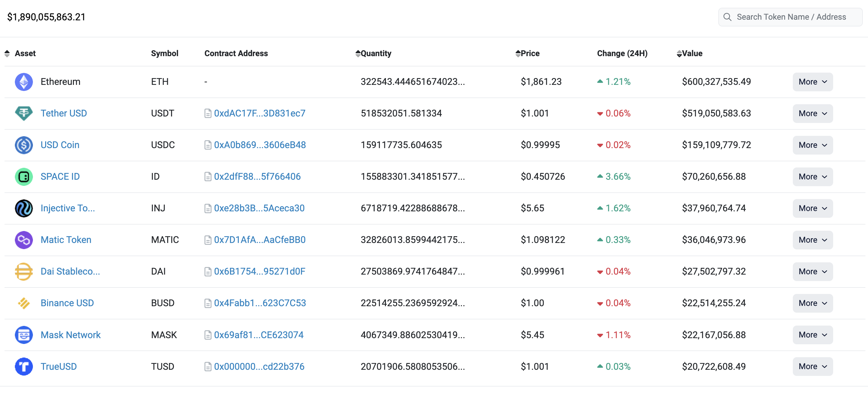Click contract document icon beside USDC address
This screenshot has height=393, width=868.
pyautogui.click(x=207, y=145)
